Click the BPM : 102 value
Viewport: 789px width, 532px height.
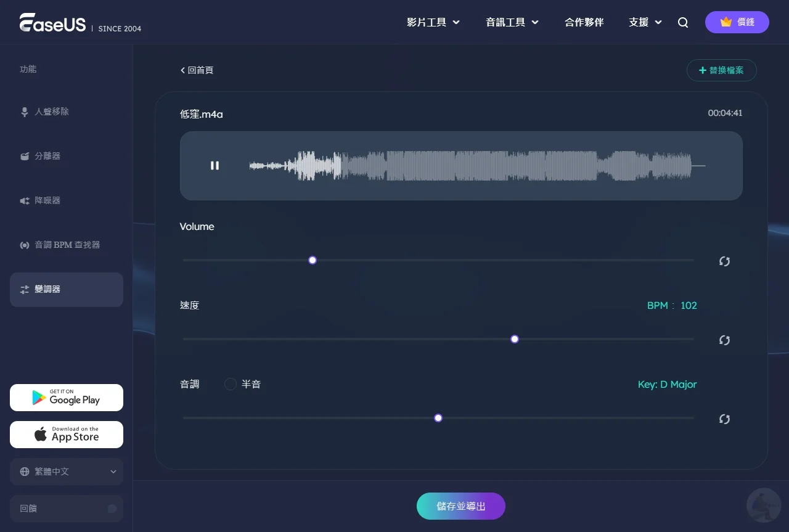672,305
